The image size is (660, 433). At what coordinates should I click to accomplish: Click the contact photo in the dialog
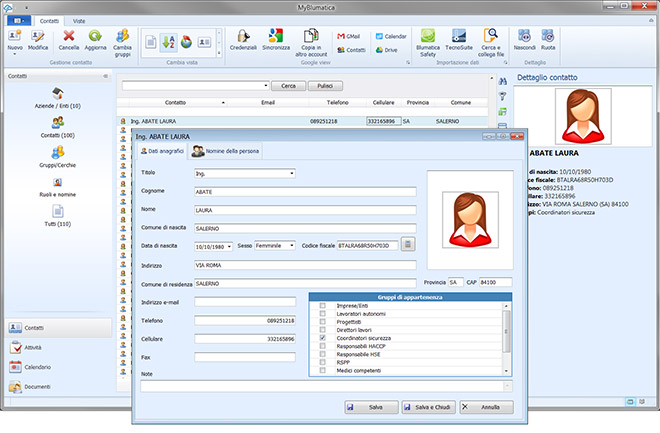click(x=470, y=220)
